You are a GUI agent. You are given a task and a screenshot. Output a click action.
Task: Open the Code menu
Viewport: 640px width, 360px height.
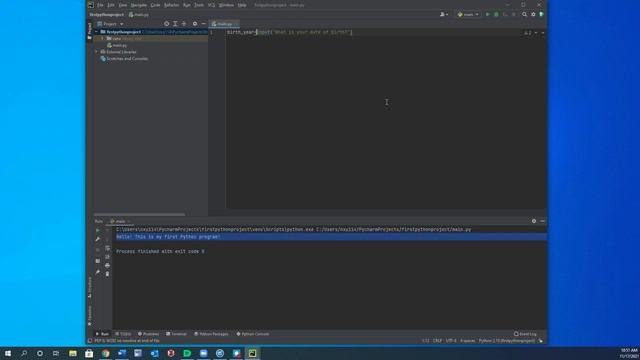pos(156,5)
